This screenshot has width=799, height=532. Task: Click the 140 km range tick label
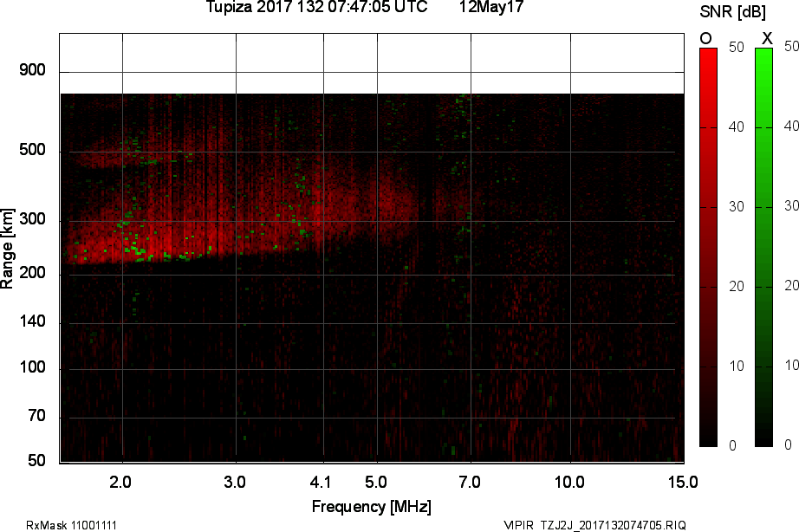click(32, 321)
